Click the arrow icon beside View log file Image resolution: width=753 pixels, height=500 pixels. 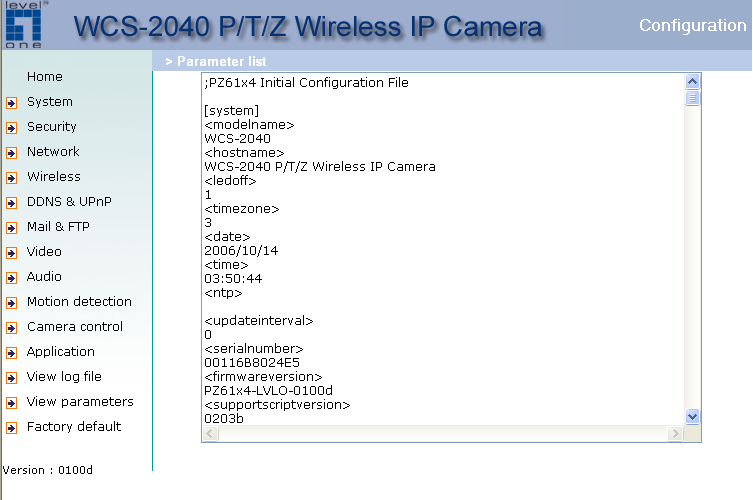pos(12,378)
